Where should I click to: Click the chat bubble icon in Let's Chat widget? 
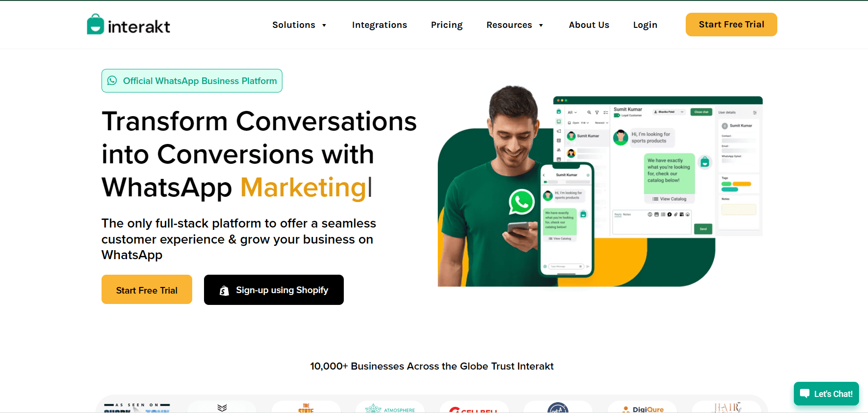tap(805, 394)
